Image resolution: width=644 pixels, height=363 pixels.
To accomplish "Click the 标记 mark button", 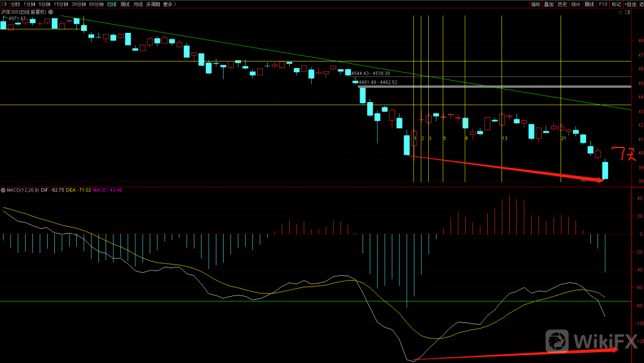I will pyautogui.click(x=616, y=4).
